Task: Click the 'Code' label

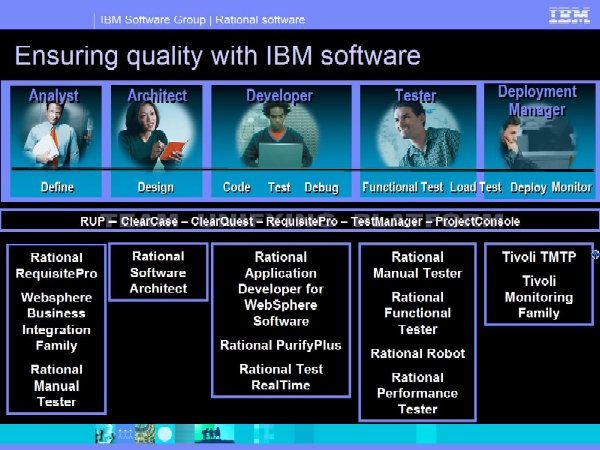Action: pos(236,188)
